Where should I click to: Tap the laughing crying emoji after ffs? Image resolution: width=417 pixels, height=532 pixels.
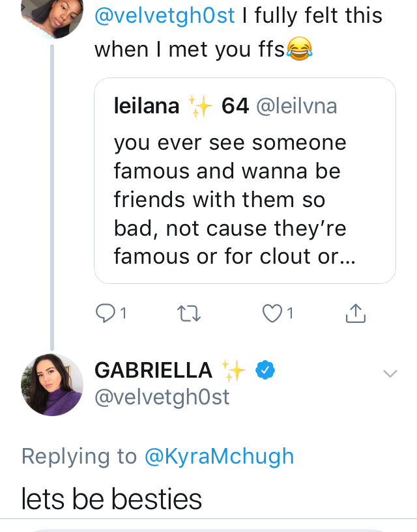click(x=300, y=49)
